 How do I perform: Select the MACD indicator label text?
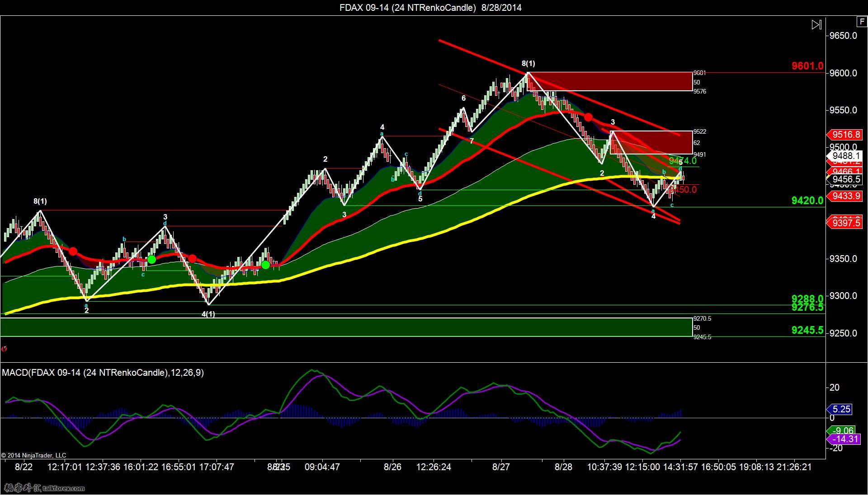click(103, 373)
